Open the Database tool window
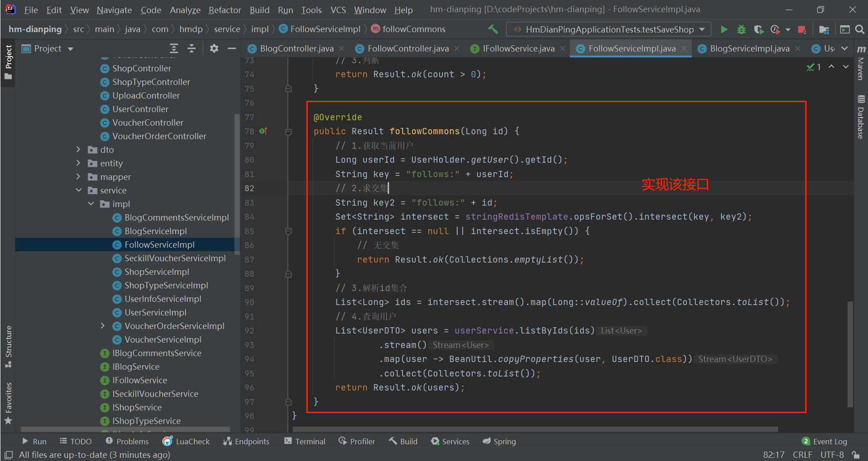 (x=861, y=117)
